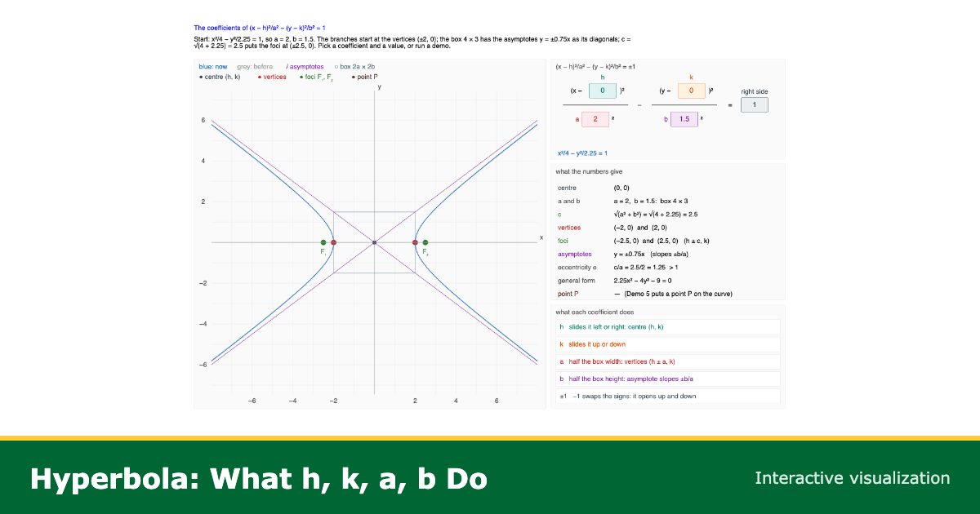Screen dimensions: 980x514
Task: Select the 'k slides it up or down' row
Action: pos(667,344)
